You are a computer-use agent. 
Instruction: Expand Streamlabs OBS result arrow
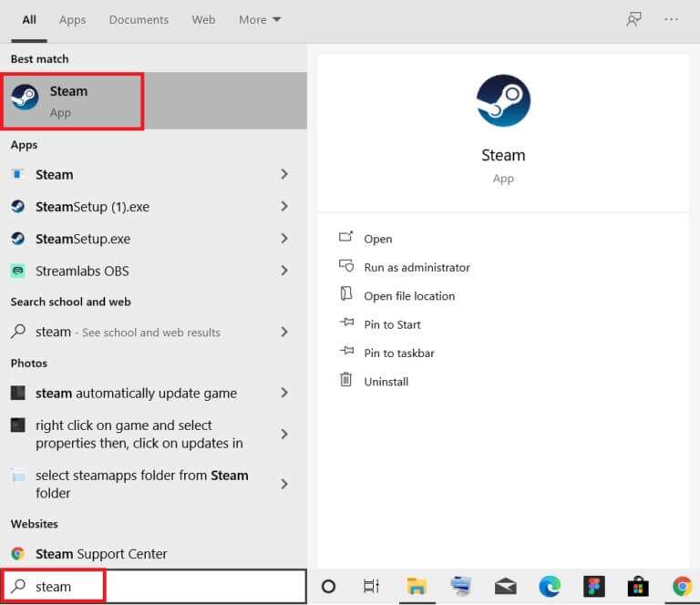click(284, 271)
